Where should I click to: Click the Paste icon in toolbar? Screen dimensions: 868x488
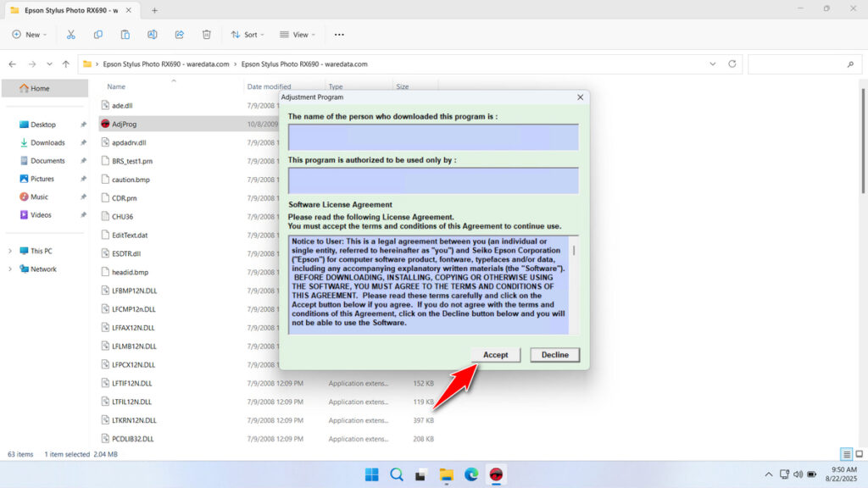(125, 34)
